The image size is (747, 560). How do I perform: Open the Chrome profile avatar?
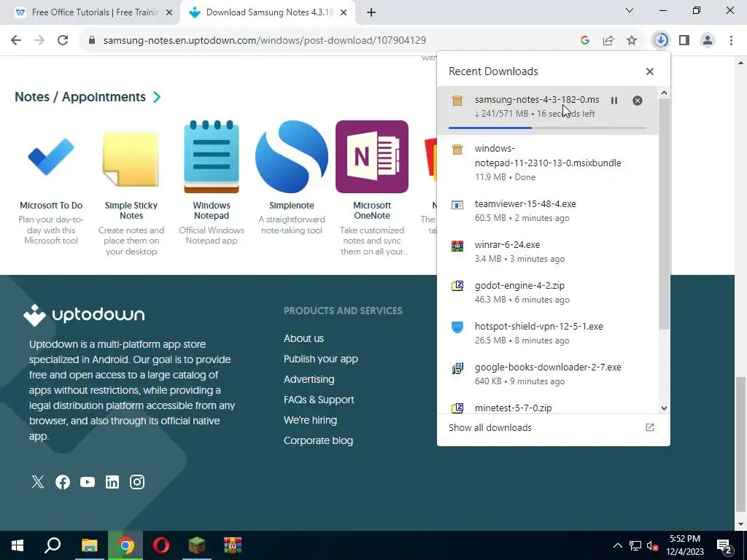click(x=708, y=41)
